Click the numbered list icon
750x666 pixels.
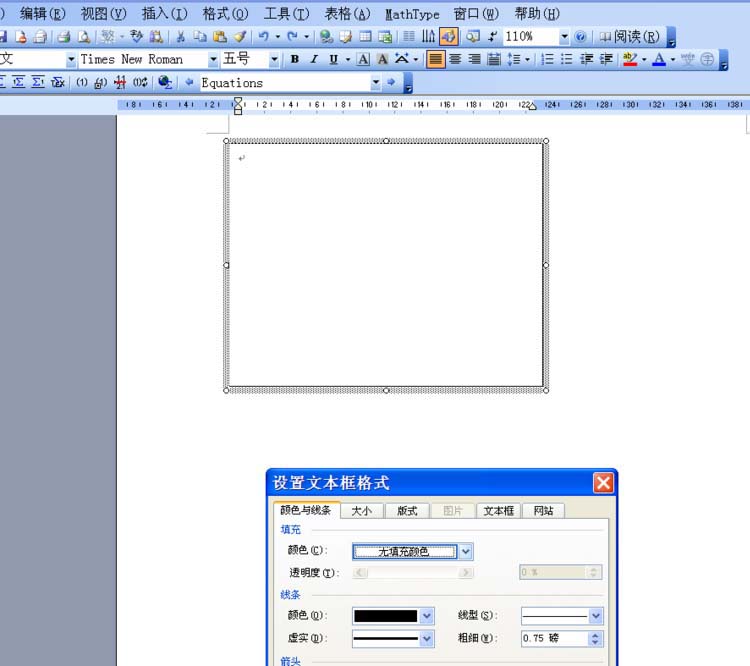tap(547, 59)
